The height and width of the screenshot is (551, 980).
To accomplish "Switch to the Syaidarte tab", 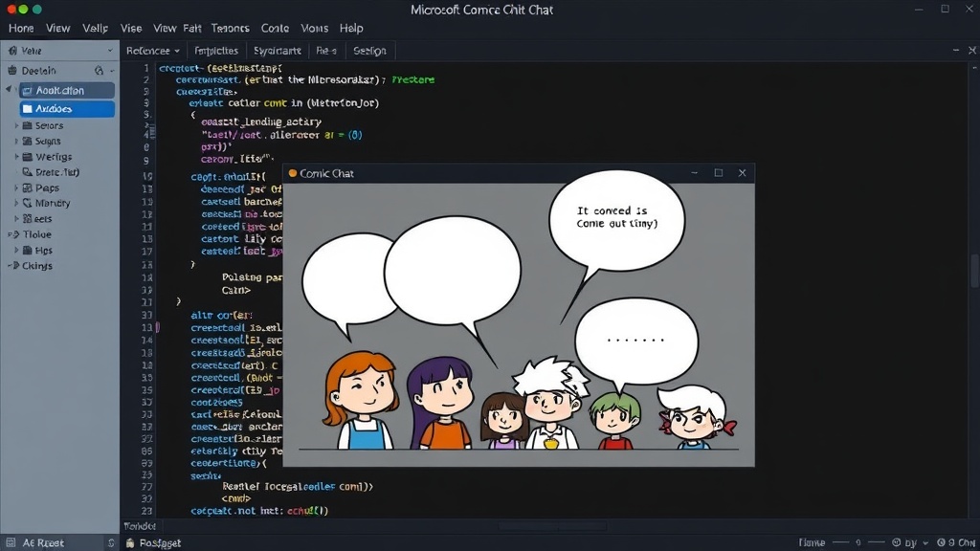I will pos(278,51).
